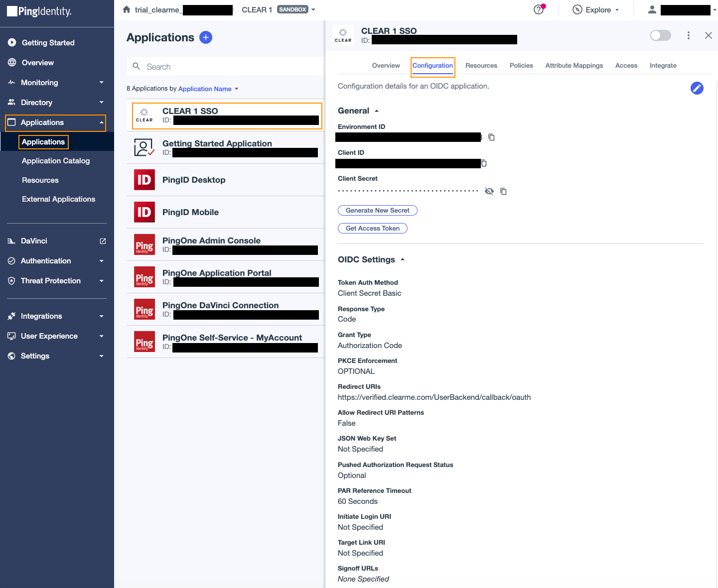The image size is (718, 588).
Task: Expand the Settings menu chevron
Action: (102, 356)
